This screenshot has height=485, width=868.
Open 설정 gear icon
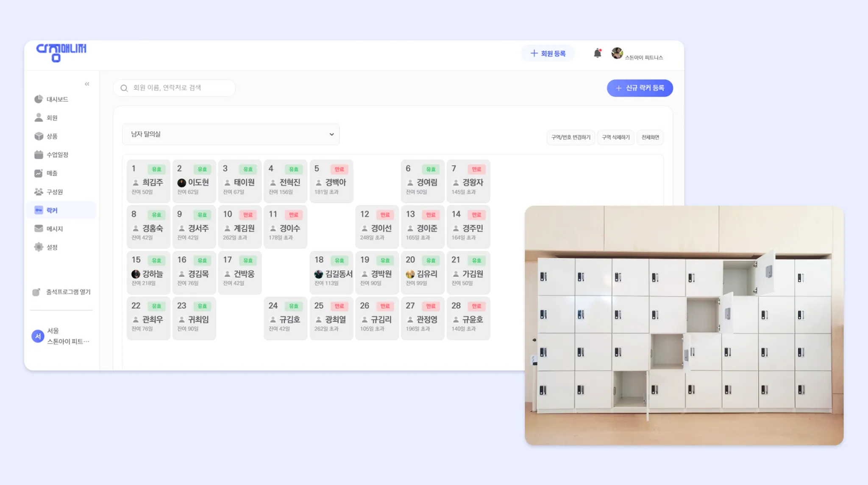point(39,247)
